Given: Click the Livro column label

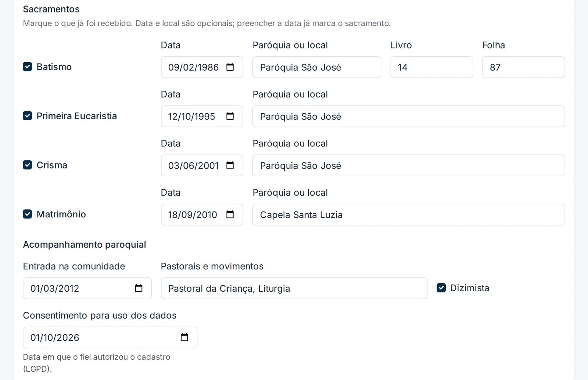Looking at the screenshot, I should point(401,45).
